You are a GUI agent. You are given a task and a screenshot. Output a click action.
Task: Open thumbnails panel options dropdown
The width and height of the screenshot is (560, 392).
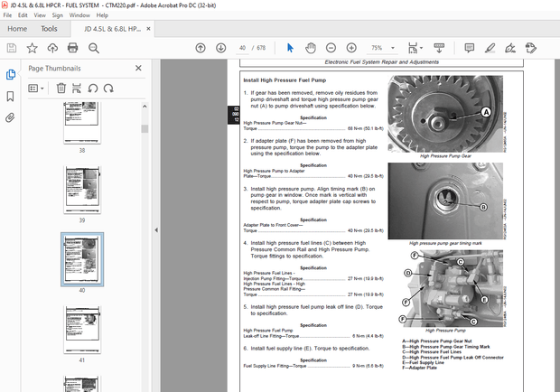pyautogui.click(x=37, y=88)
